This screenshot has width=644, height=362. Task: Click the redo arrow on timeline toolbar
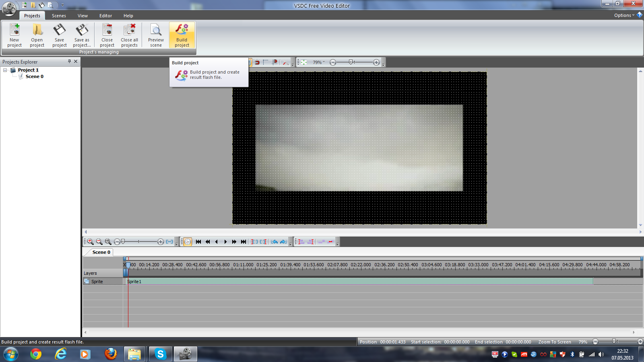tap(283, 242)
